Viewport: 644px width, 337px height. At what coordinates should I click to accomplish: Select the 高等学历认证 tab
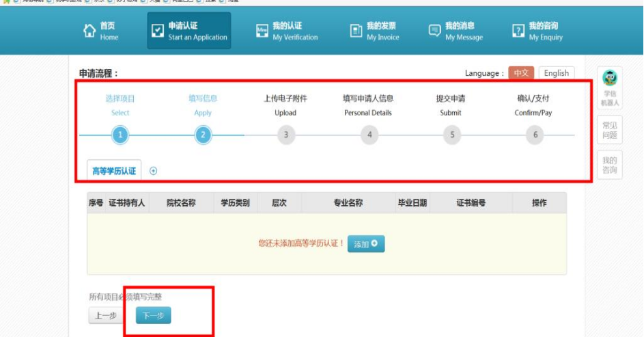[x=114, y=171]
